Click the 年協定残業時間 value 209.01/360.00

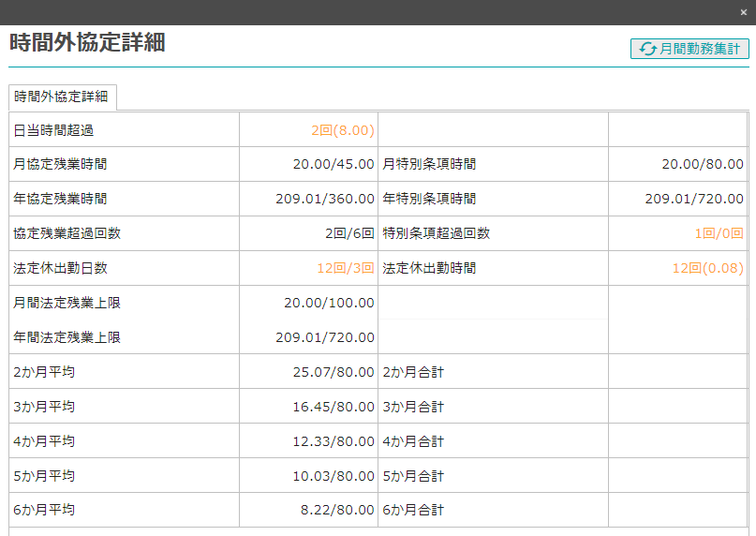pyautogui.click(x=325, y=199)
